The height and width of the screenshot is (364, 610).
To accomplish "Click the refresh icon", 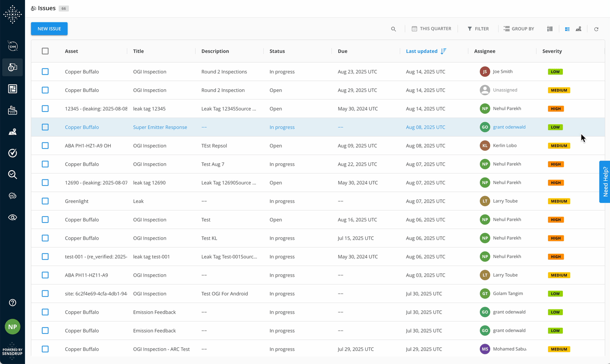I will tap(596, 29).
